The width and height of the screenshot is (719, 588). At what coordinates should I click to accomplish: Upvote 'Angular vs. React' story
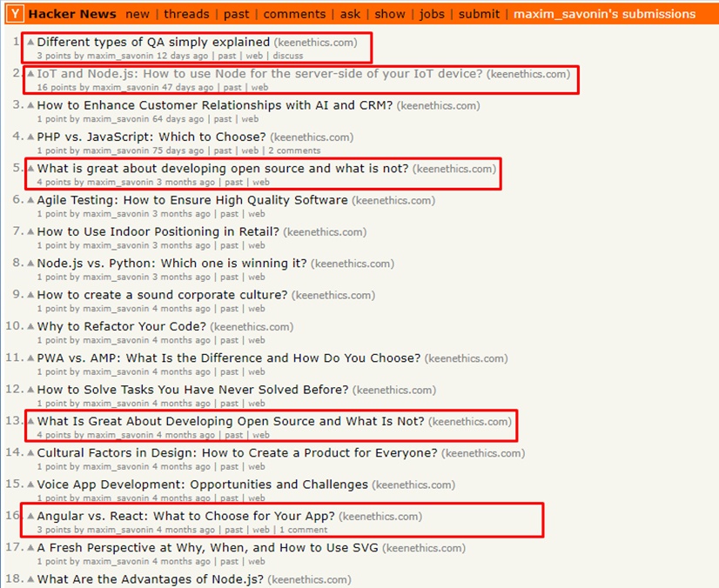pos(31,516)
